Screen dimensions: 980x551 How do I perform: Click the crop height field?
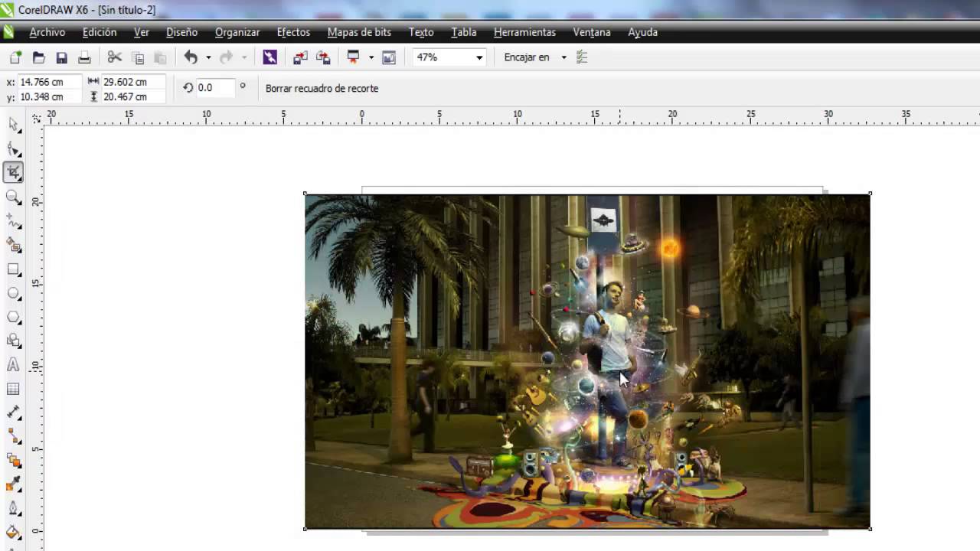[x=132, y=97]
